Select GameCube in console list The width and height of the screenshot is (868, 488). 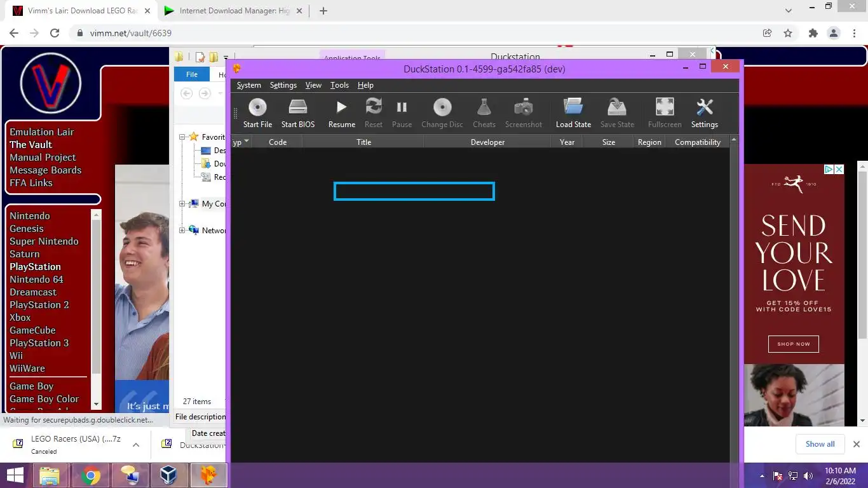click(32, 330)
